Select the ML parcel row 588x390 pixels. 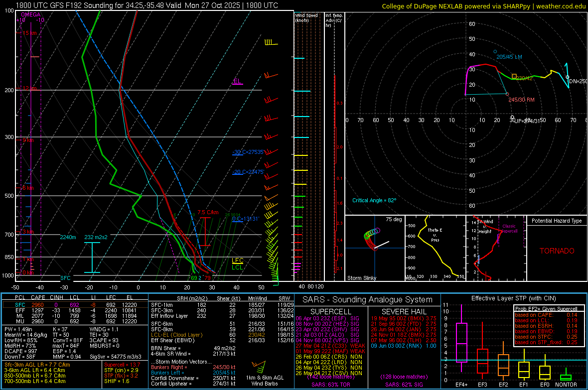tap(75, 316)
